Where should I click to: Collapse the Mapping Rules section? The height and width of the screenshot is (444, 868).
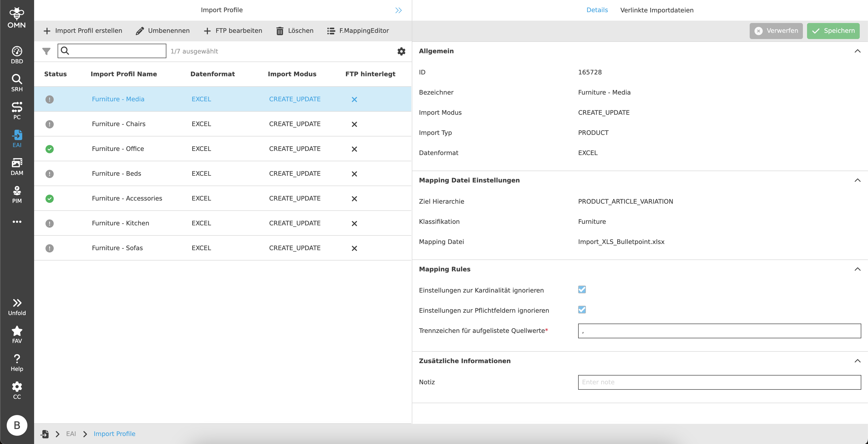[x=857, y=269]
